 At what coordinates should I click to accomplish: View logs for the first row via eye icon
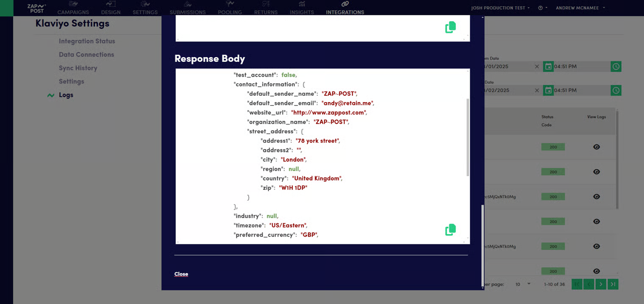[597, 147]
